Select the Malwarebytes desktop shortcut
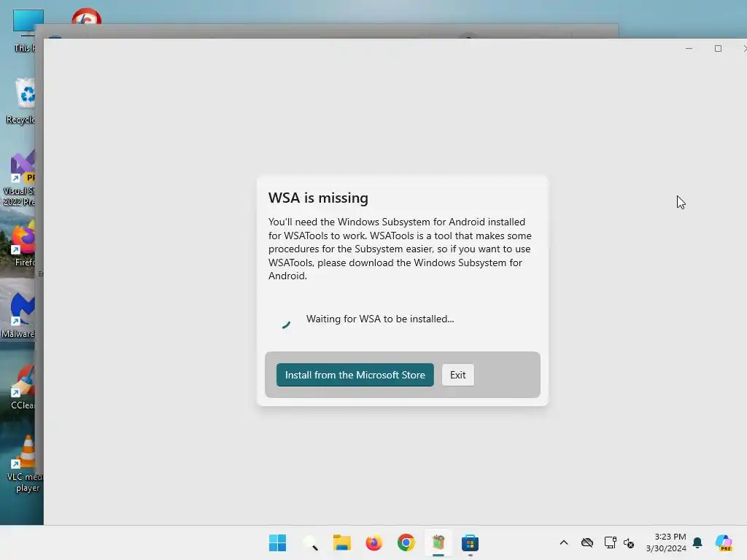This screenshot has width=747, height=560. (19, 315)
